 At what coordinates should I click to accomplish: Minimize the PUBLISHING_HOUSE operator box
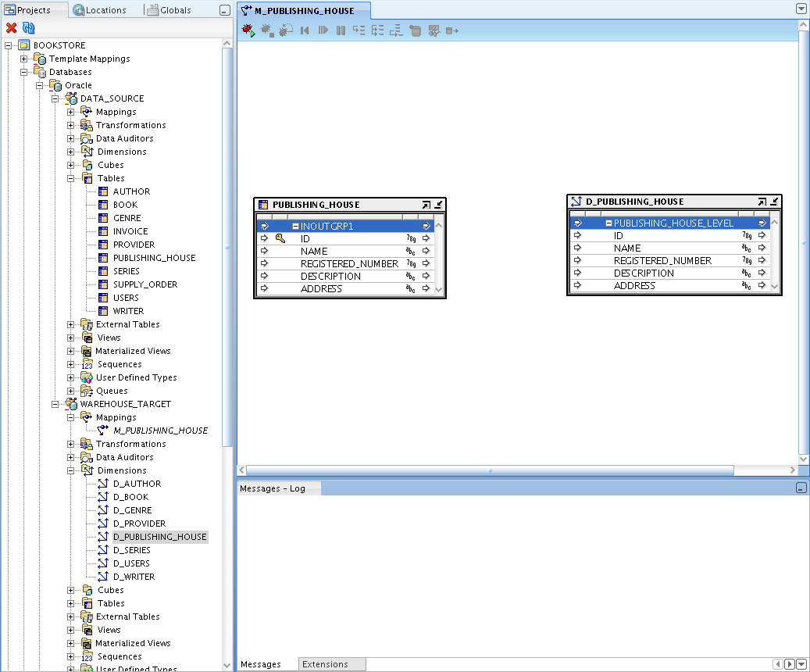pyautogui.click(x=438, y=205)
